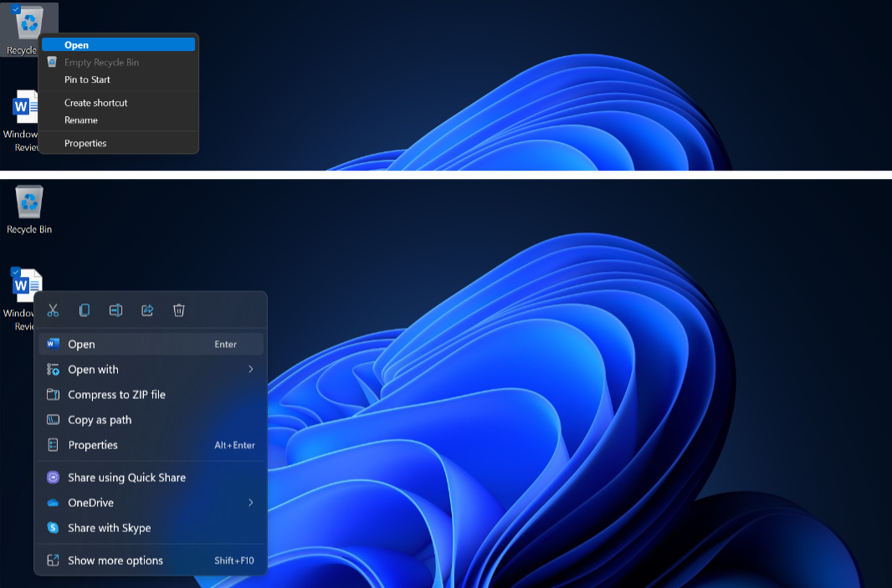This screenshot has height=588, width=892.
Task: Click the Delete trash icon in context menu
Action: tap(178, 310)
